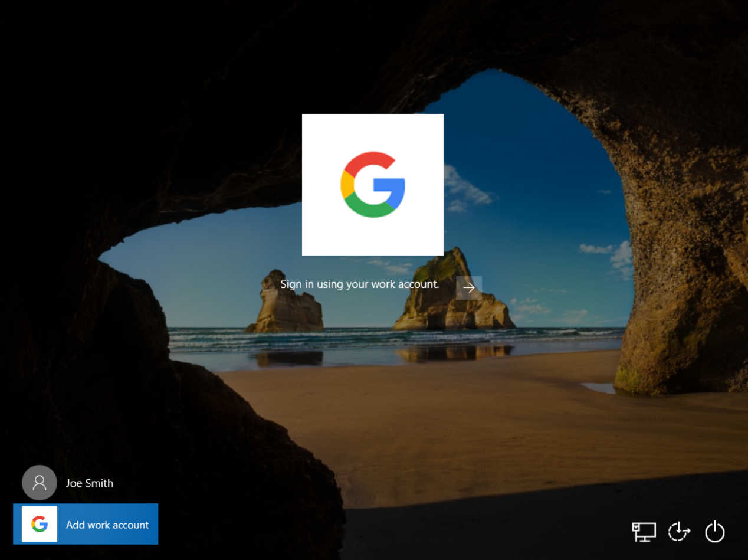Open the Ease of Access icon

(679, 532)
